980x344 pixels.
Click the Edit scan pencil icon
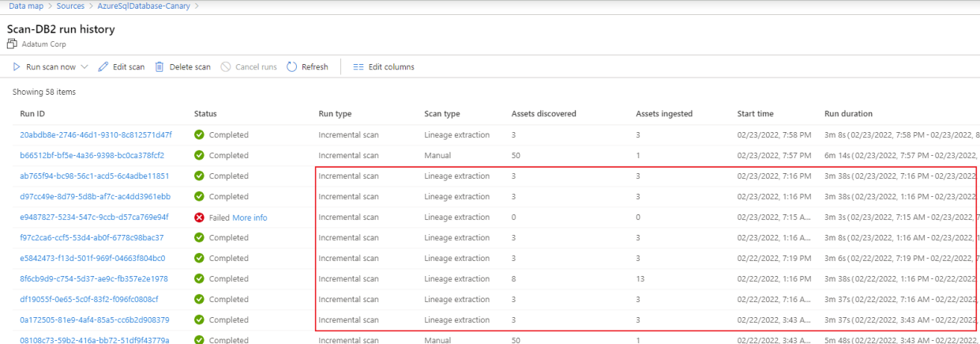(103, 67)
